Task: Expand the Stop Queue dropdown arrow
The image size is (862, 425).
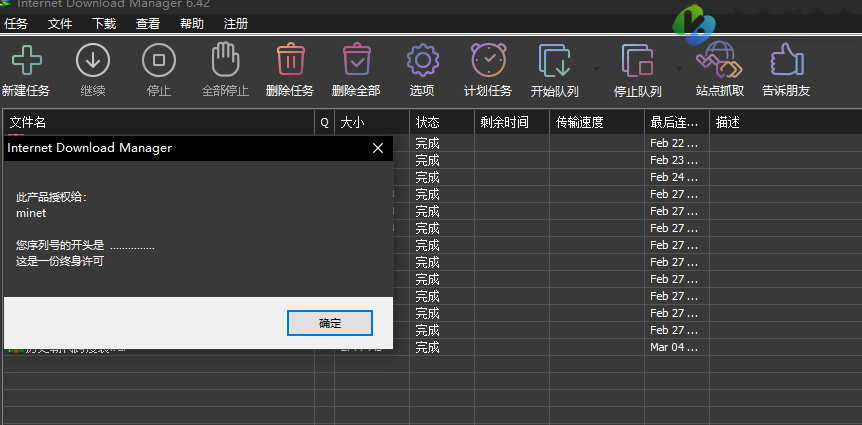Action: coord(679,69)
